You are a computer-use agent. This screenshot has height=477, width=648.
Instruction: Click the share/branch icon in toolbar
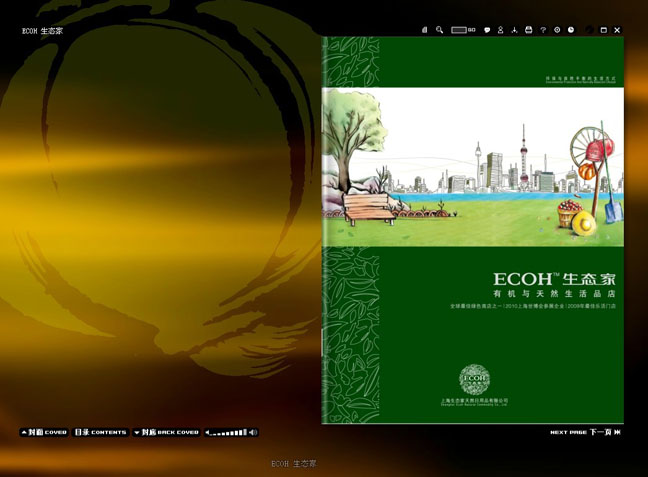(514, 30)
